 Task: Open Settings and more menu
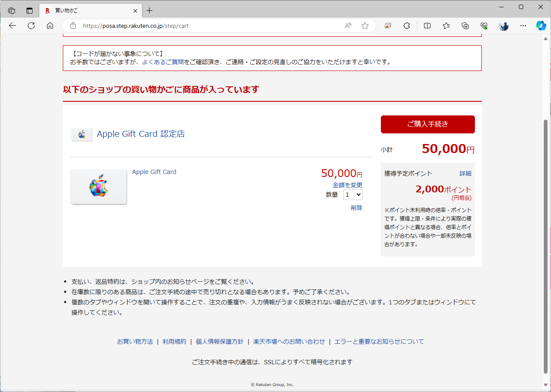[x=523, y=26]
